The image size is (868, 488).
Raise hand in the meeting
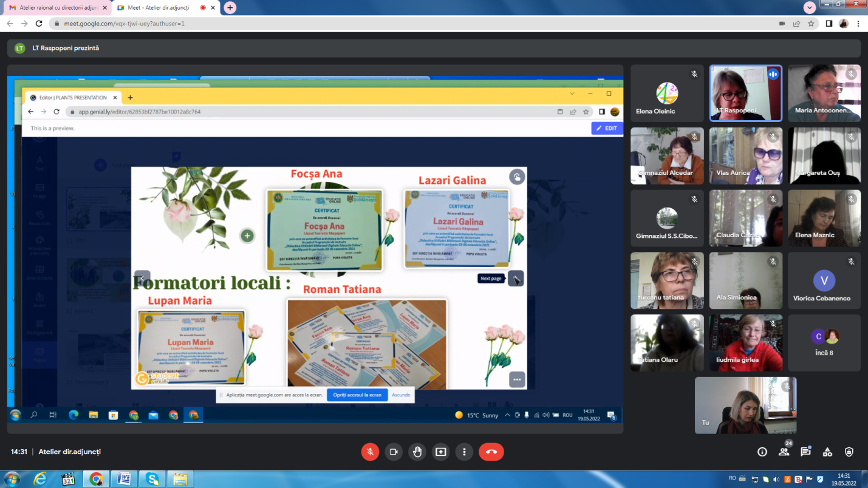click(417, 452)
